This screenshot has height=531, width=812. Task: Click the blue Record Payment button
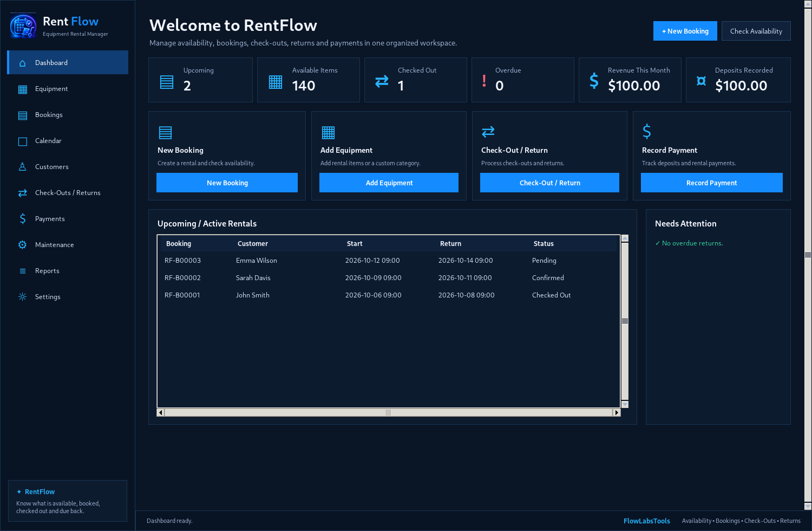coord(711,183)
